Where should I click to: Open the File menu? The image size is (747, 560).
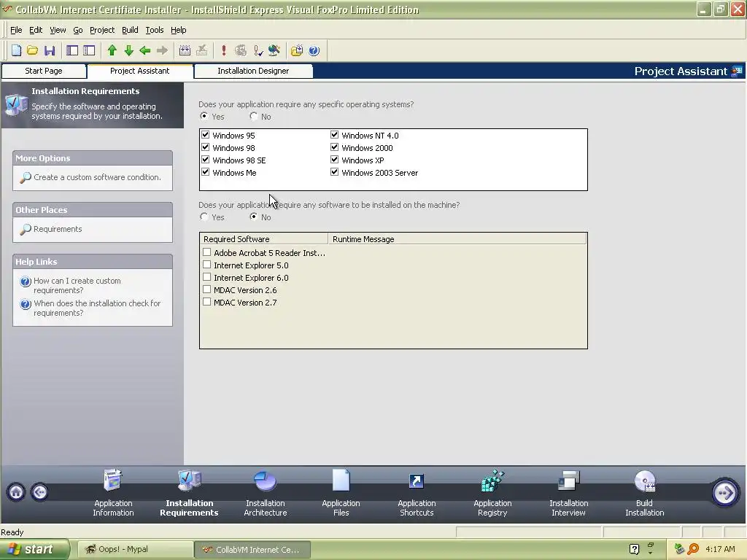pos(16,30)
